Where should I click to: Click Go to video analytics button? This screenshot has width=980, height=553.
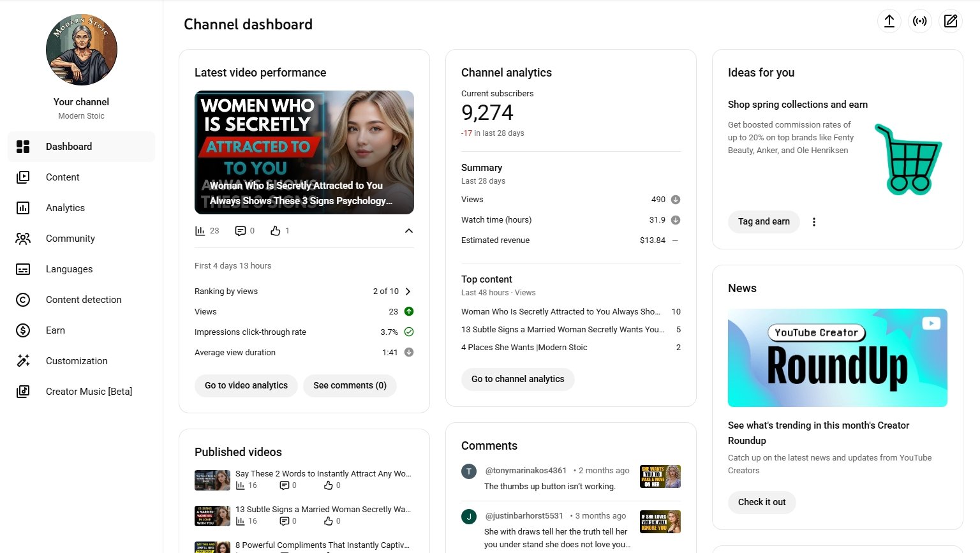tap(246, 386)
